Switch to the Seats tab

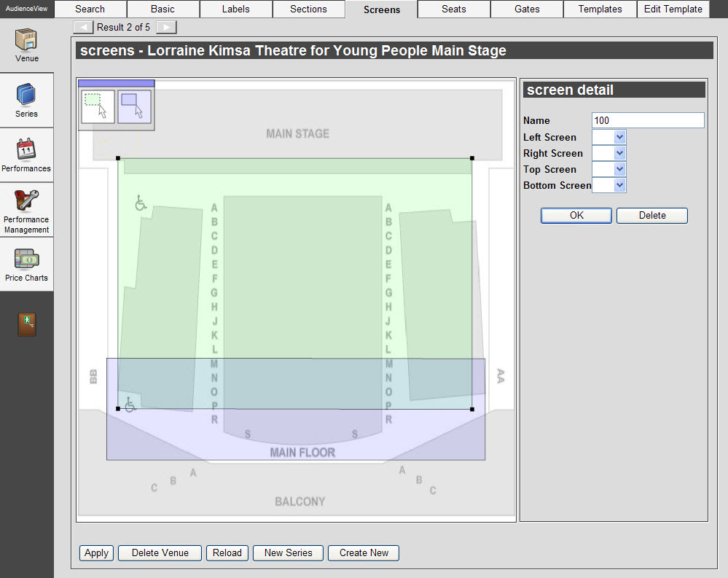click(x=454, y=9)
